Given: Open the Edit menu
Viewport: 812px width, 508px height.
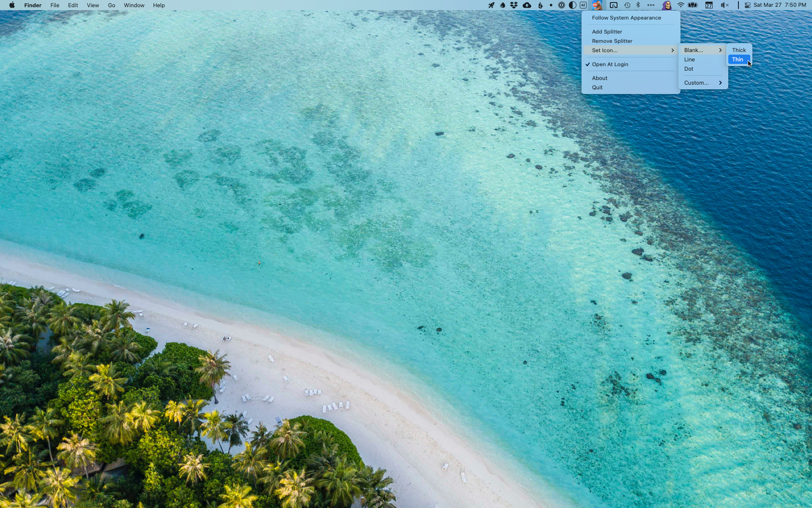Looking at the screenshot, I should (73, 6).
